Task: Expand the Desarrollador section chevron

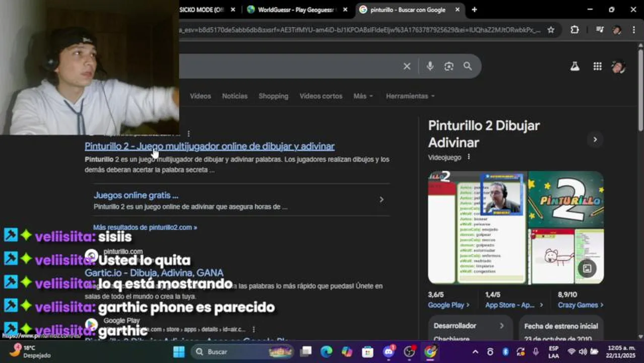Action: coord(501,326)
